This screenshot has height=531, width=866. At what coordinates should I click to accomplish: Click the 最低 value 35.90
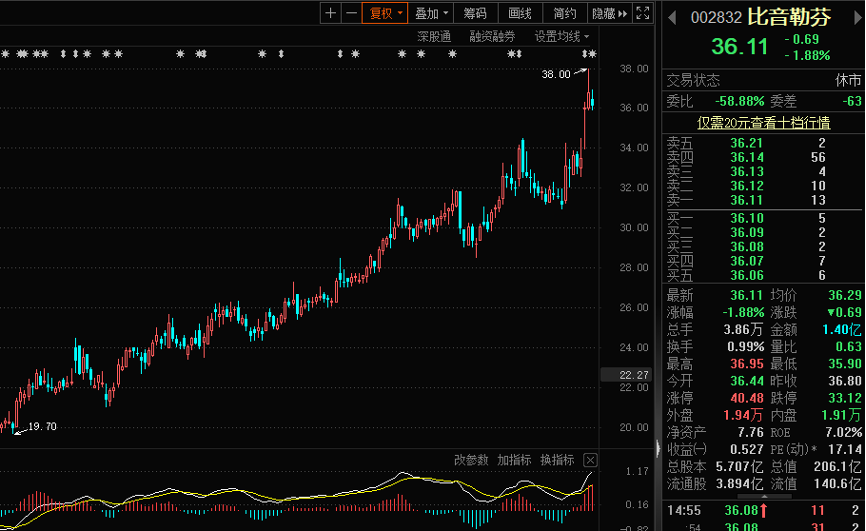845,364
